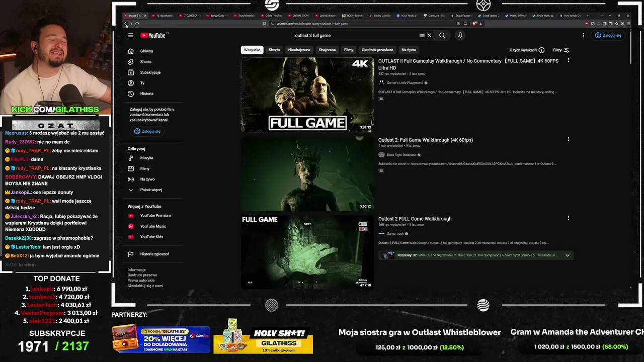Open Outlast 2 FULL Game Walkthrough title
644x362 pixels.
tap(415, 219)
